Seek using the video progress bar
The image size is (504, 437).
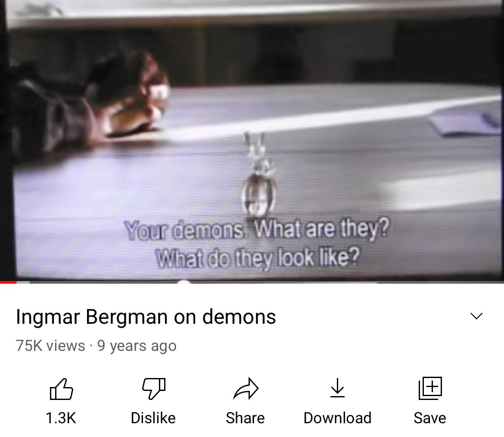(x=252, y=282)
